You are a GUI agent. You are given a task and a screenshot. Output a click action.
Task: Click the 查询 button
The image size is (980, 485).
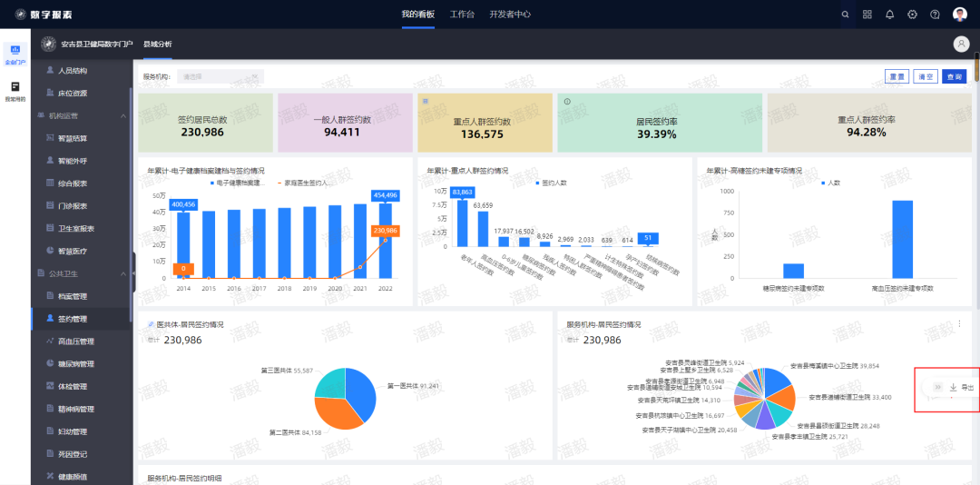pos(954,77)
